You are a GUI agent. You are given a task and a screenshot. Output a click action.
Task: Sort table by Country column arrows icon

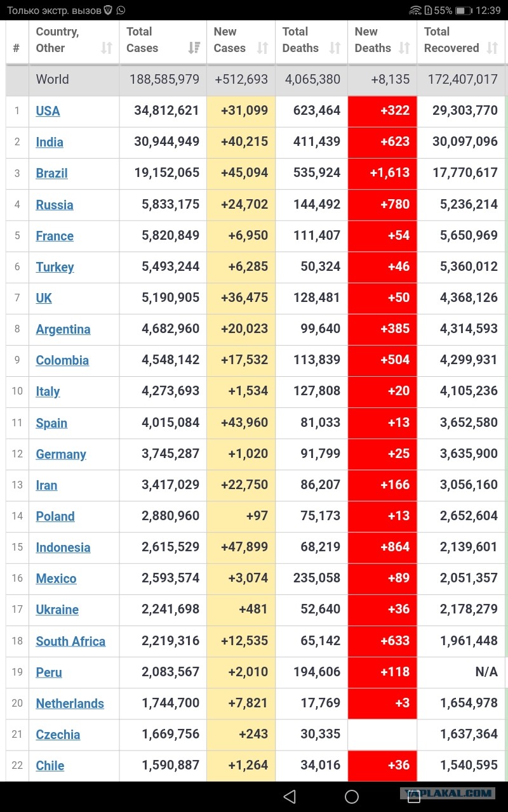pyautogui.click(x=107, y=48)
